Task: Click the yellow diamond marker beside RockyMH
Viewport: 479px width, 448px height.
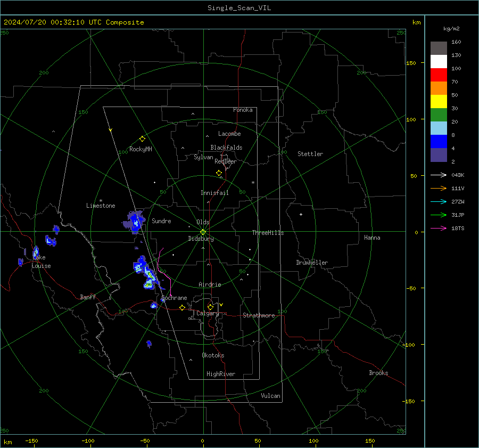Action: [142, 139]
